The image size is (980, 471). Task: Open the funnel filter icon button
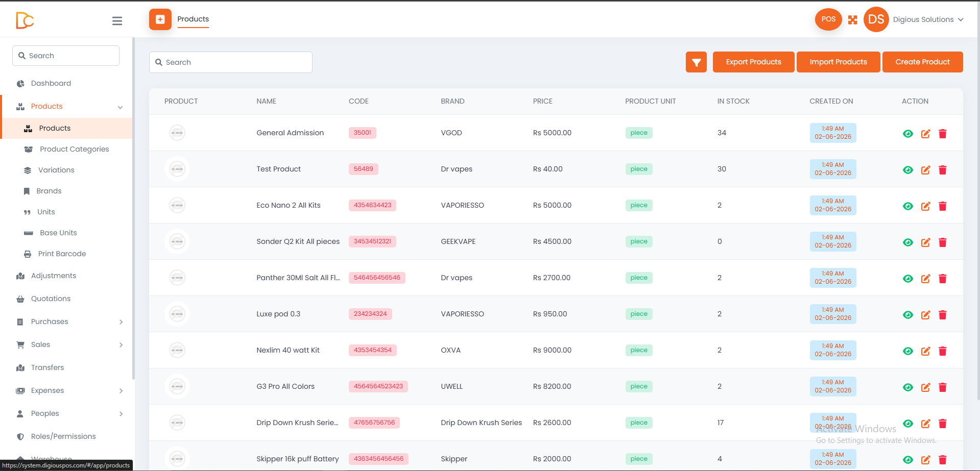coord(696,62)
